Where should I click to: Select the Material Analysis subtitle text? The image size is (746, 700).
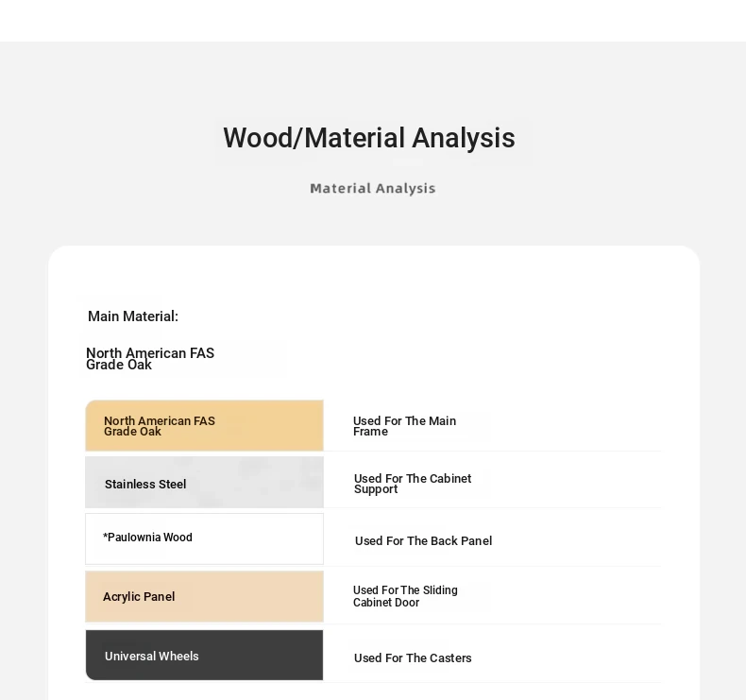(372, 188)
